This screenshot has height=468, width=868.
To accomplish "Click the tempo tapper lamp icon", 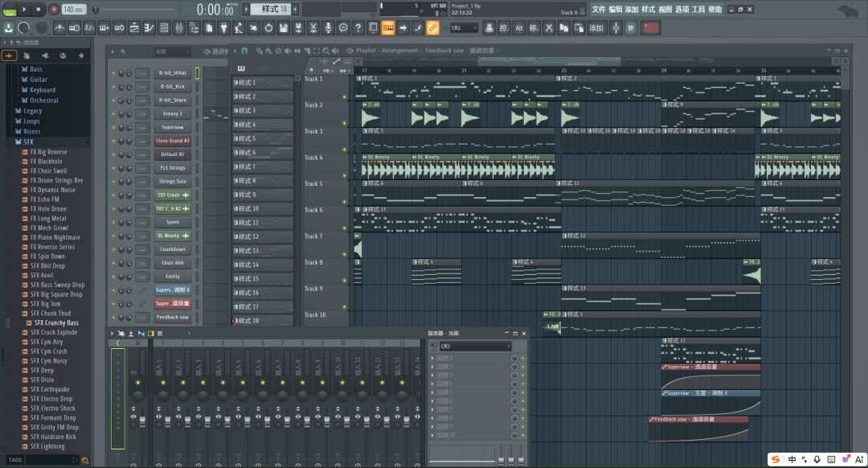I will point(239,27).
